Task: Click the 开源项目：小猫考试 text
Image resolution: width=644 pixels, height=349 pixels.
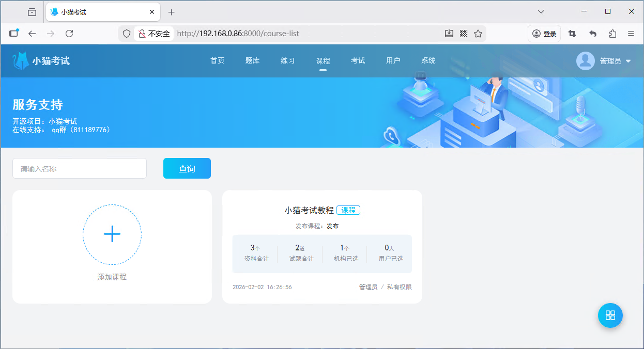Action: (x=45, y=121)
